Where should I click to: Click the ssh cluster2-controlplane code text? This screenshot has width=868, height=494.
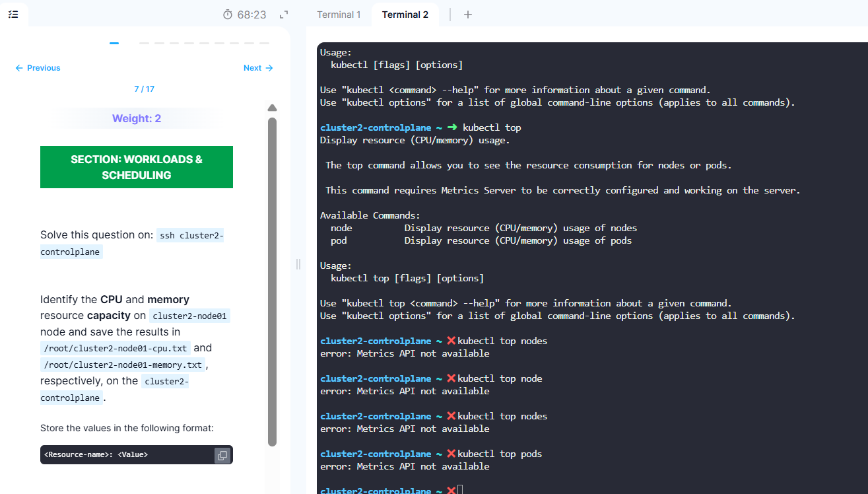click(x=132, y=243)
